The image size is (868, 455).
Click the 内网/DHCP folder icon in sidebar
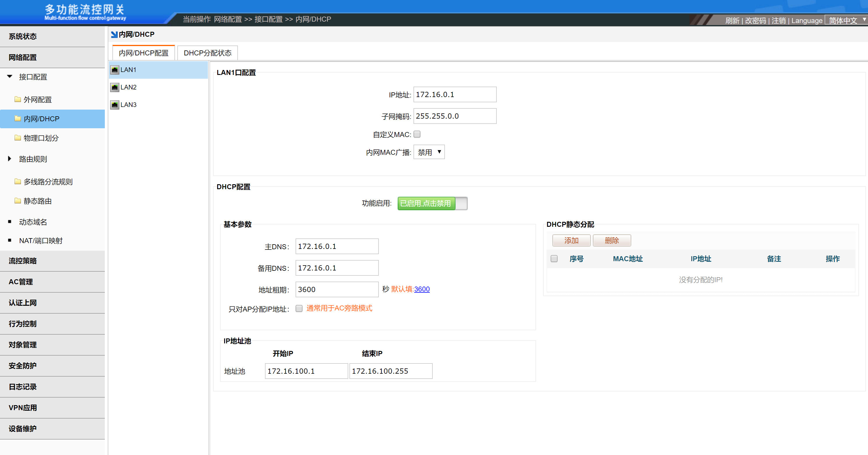(17, 119)
